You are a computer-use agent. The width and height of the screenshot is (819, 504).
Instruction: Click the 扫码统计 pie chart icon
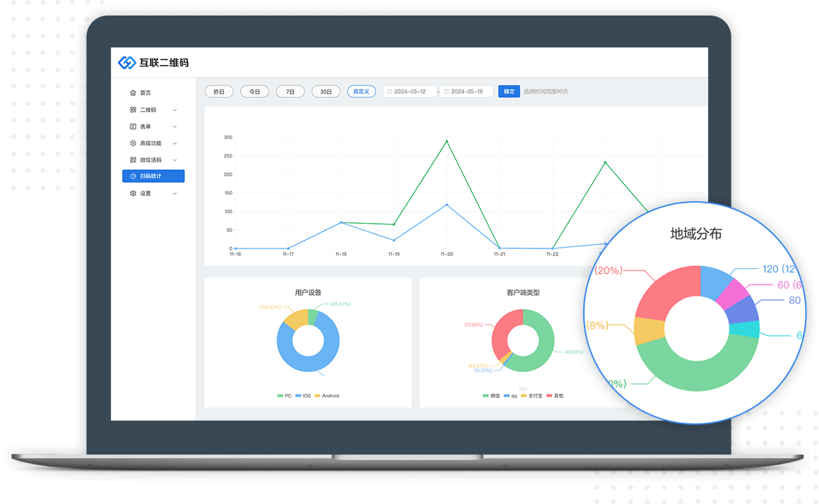tap(133, 176)
